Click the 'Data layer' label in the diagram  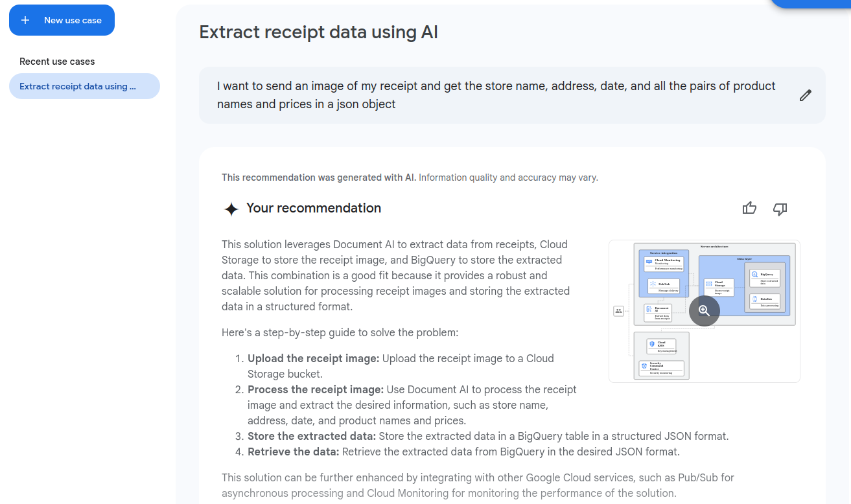pos(744,258)
